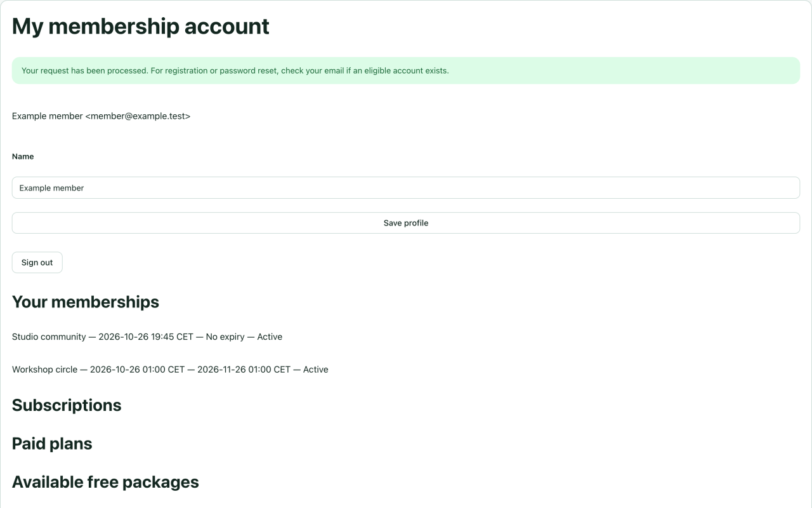The width and height of the screenshot is (812, 508).
Task: Click the Name input field
Action: point(406,188)
